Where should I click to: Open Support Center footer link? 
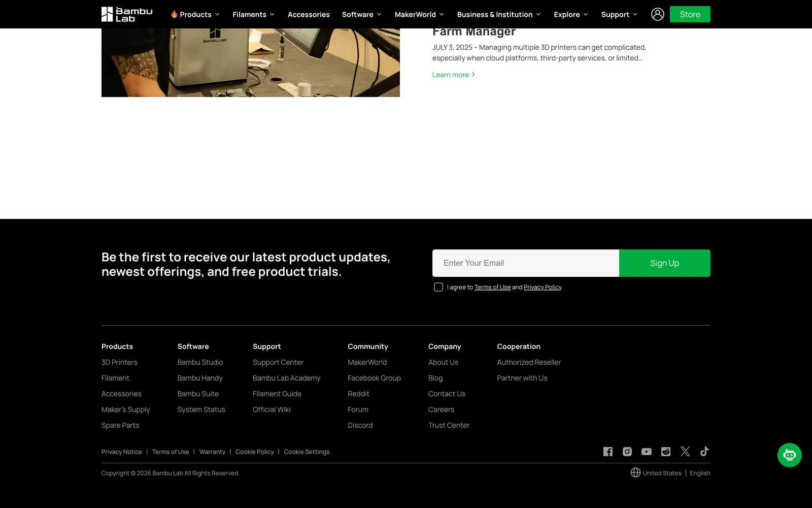[278, 362]
